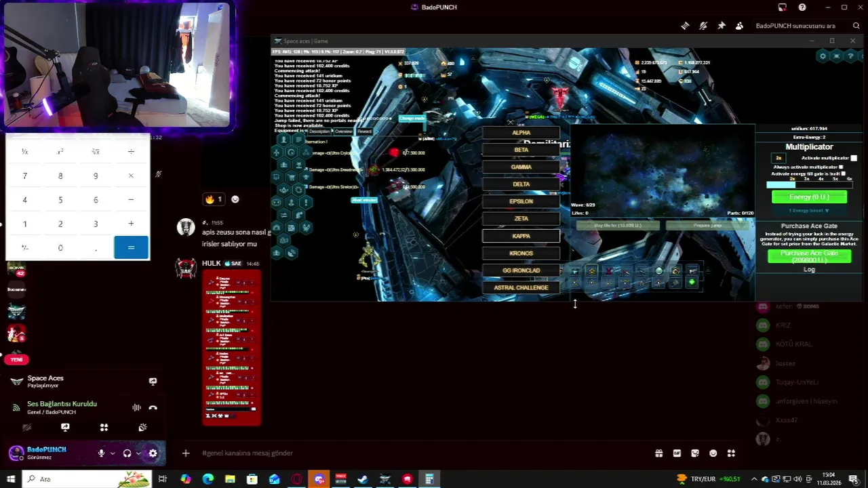Click the 2x multiplier value box
The width and height of the screenshot is (868, 488).
pos(778,158)
